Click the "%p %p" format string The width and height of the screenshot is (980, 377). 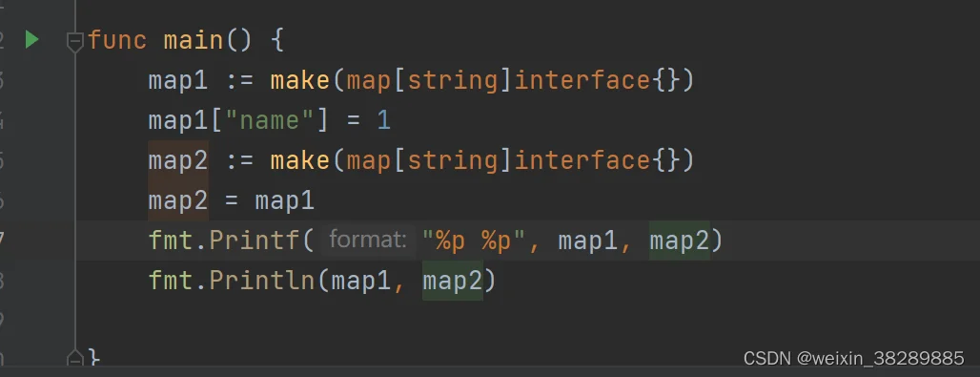[475, 241]
